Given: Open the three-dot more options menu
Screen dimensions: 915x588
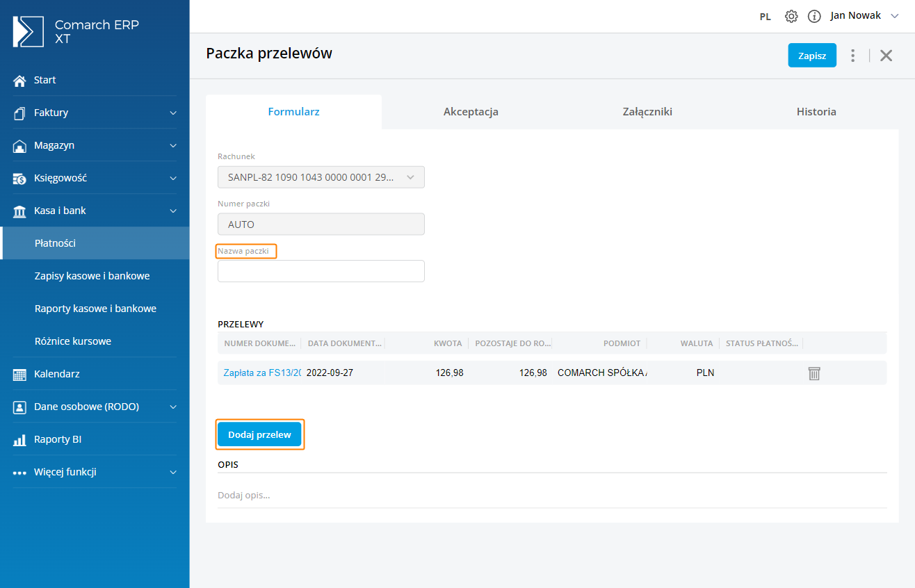Looking at the screenshot, I should point(852,56).
